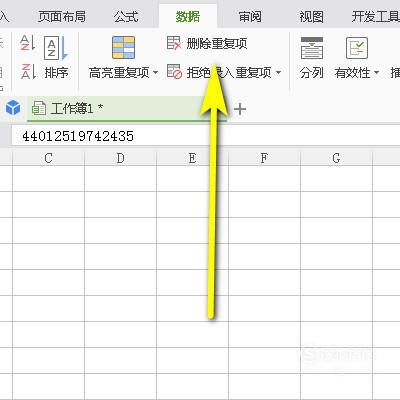Image resolution: width=400 pixels, height=400 pixels.
Task: Click the formula bar showing 44012519742435
Action: coord(206,136)
